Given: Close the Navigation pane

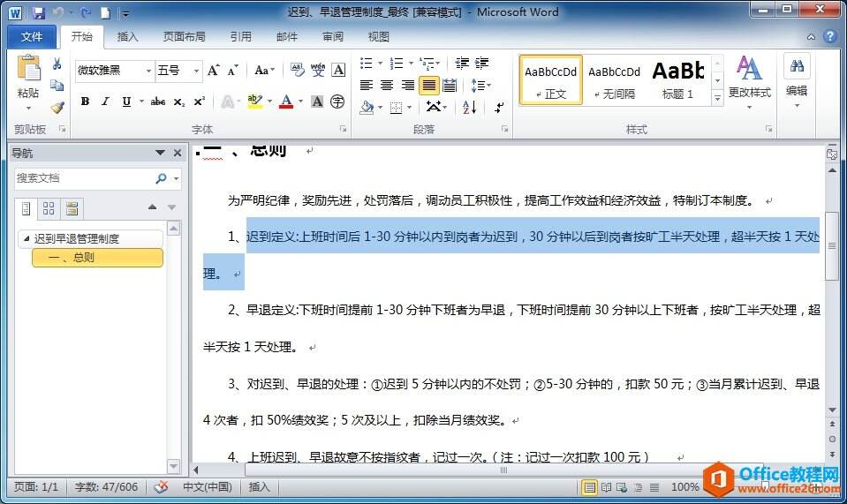Looking at the screenshot, I should [178, 153].
